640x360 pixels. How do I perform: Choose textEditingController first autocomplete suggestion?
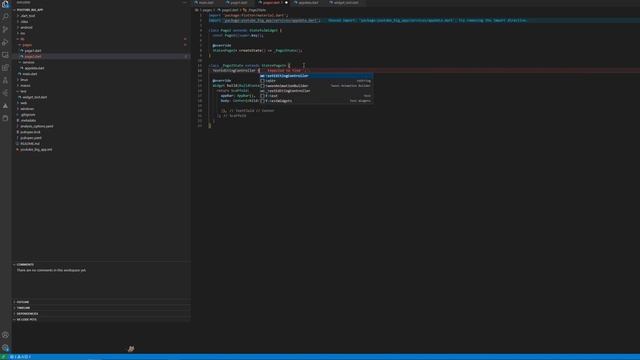[316, 76]
